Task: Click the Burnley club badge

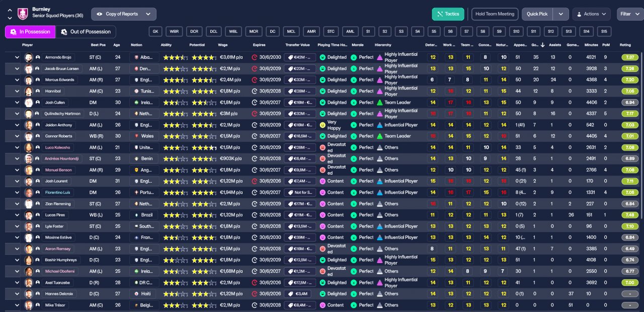Action: pyautogui.click(x=23, y=14)
